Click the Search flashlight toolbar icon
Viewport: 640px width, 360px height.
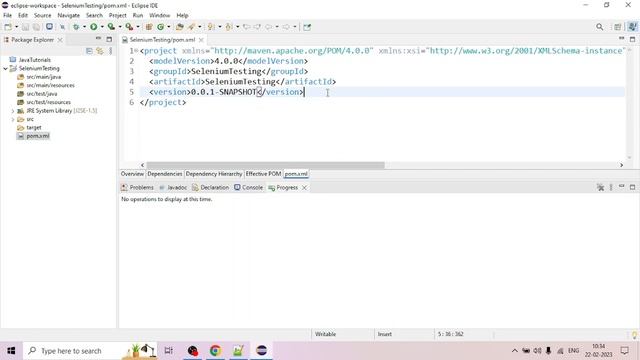[191, 27]
